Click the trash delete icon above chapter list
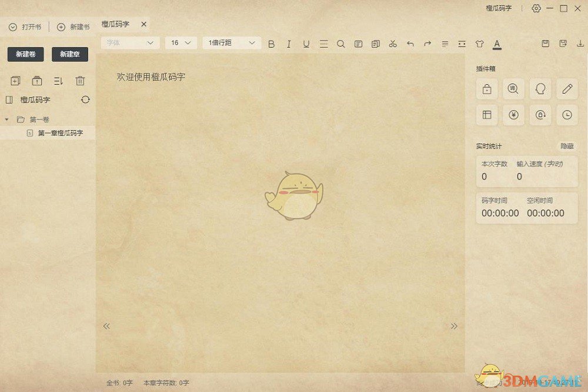 click(81, 81)
